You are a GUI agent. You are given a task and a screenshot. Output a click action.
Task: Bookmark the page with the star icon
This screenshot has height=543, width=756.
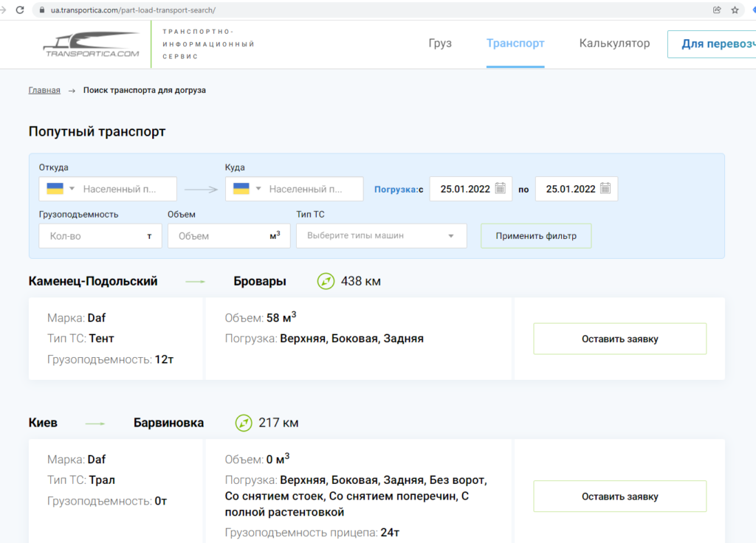[735, 10]
